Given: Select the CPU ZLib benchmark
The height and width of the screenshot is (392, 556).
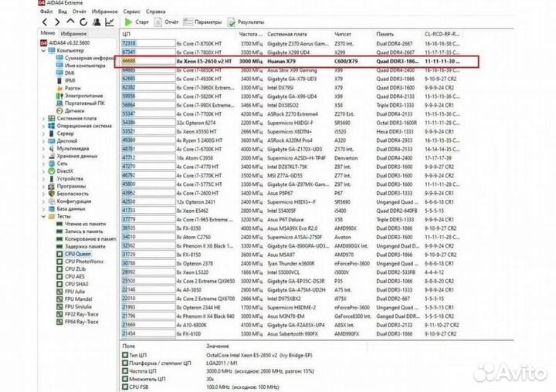Looking at the screenshot, I should click(70, 269).
